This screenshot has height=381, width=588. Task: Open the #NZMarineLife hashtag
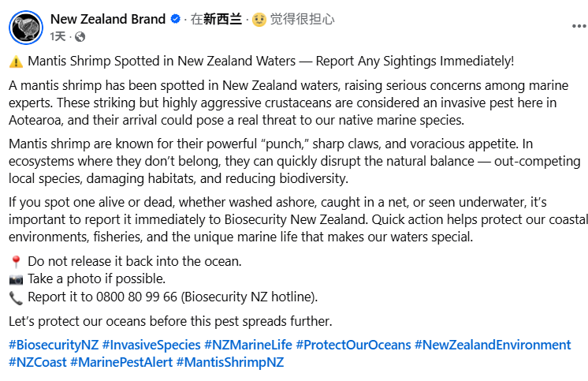247,345
